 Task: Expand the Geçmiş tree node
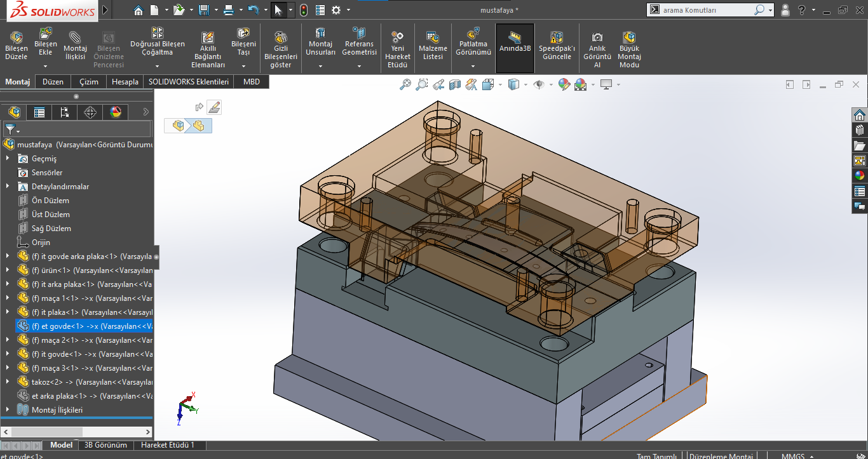[8, 159]
